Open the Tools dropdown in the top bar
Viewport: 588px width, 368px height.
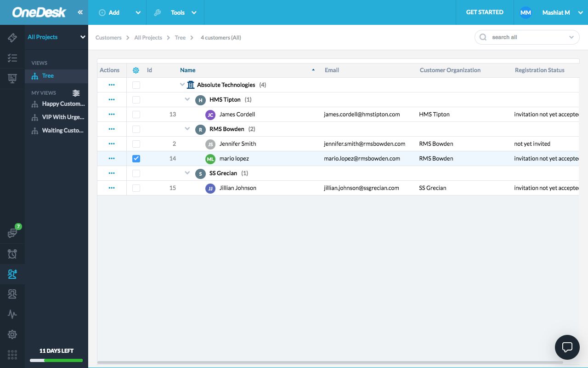178,12
